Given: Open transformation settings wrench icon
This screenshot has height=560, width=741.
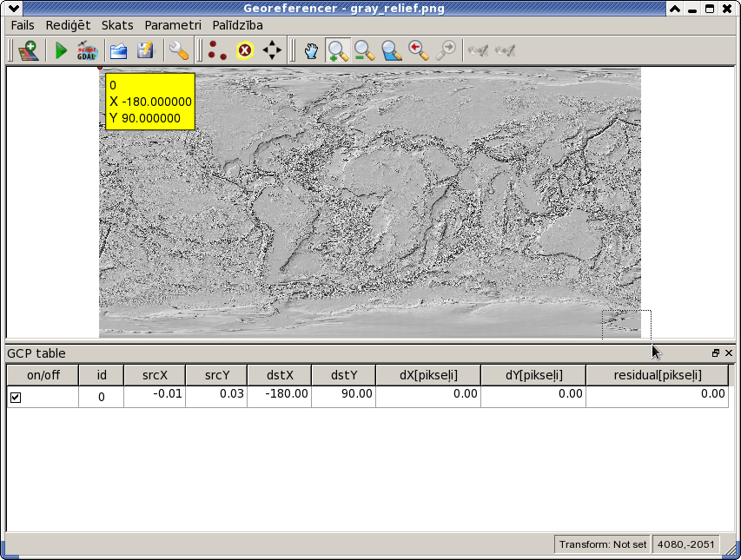Looking at the screenshot, I should tap(179, 50).
